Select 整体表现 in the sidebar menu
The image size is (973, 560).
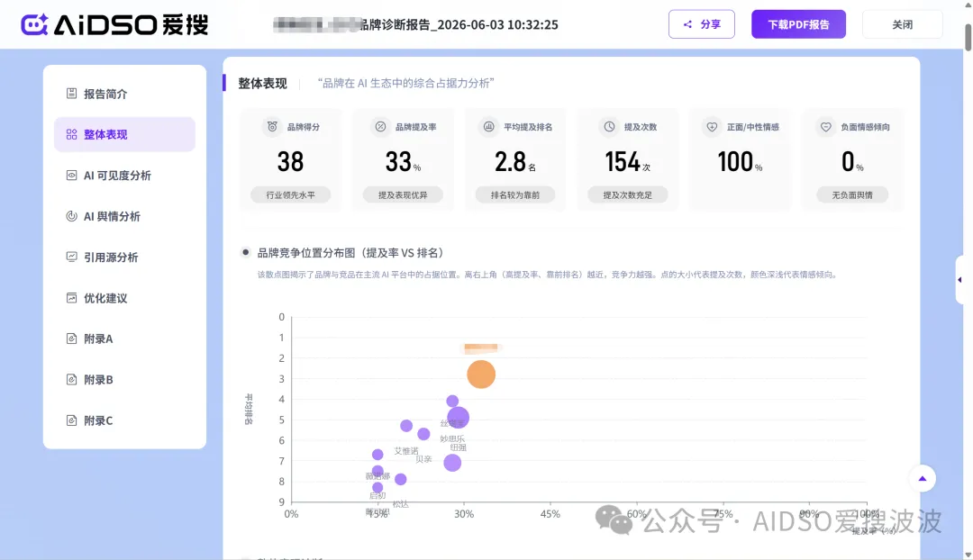pyautogui.click(x=124, y=134)
